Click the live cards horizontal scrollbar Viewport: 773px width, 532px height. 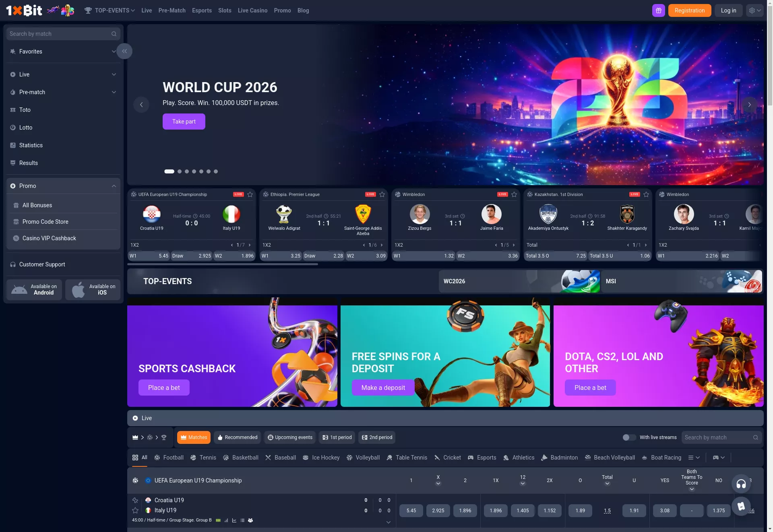click(223, 264)
